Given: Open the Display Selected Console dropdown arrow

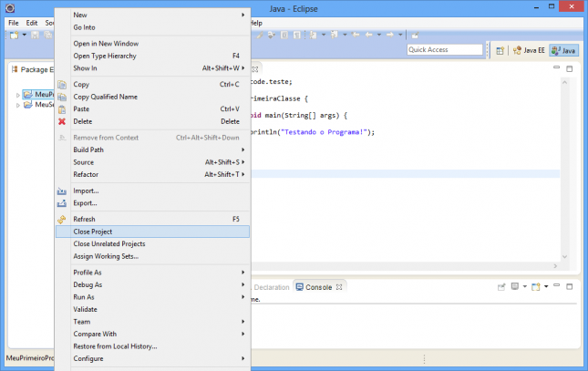Looking at the screenshot, I should [524, 286].
